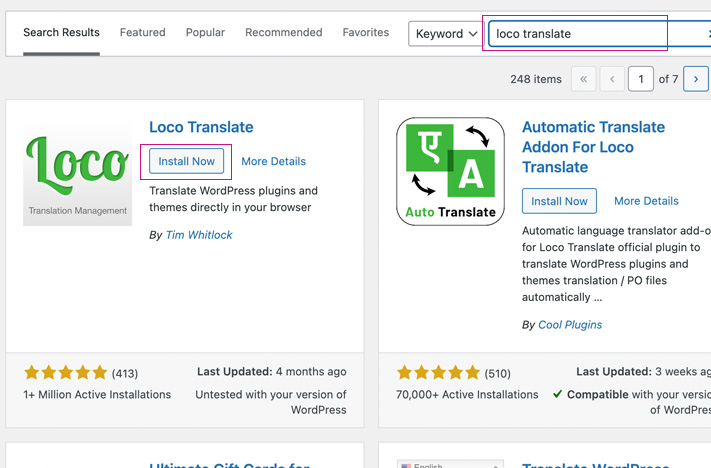This screenshot has height=468, width=711.
Task: Go to next page of results
Action: 696,79
